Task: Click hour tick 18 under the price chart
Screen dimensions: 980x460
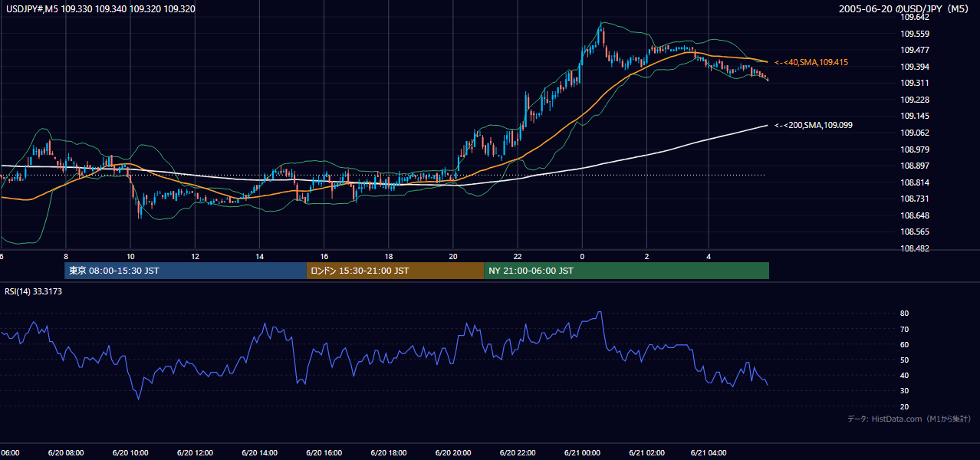Action: tap(389, 256)
